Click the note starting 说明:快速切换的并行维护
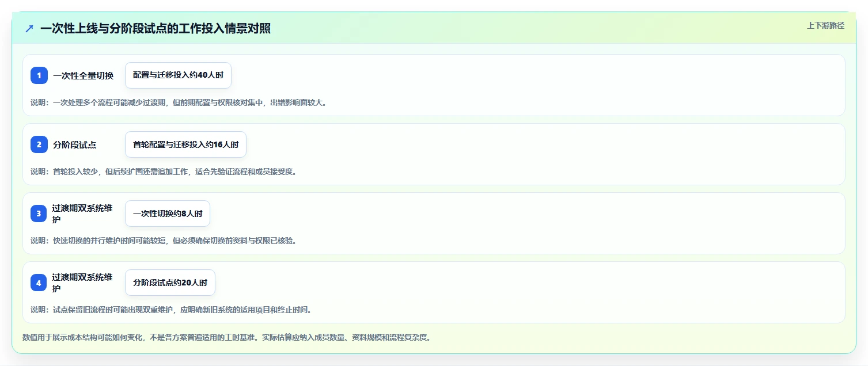 pos(164,241)
